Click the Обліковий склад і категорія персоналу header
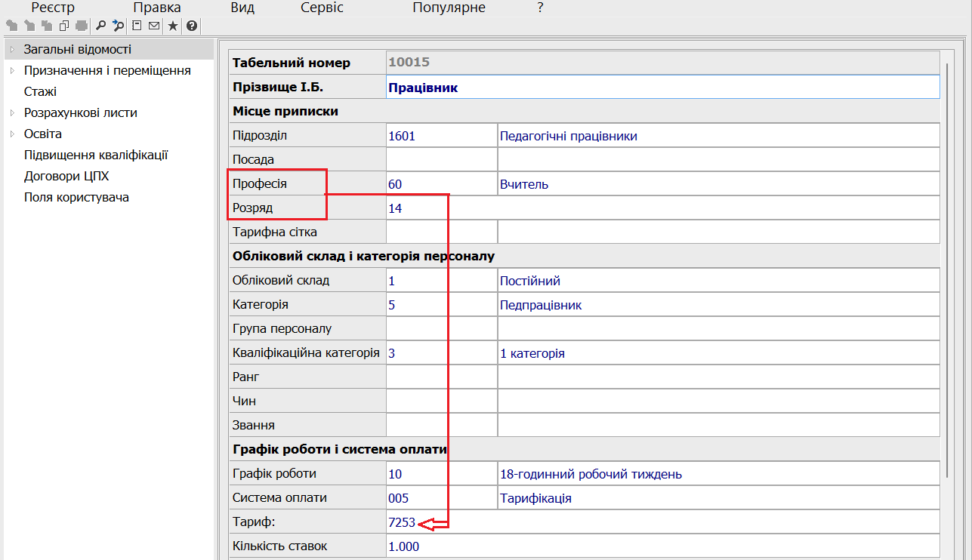Viewport: 972px width, 560px height. [x=584, y=257]
